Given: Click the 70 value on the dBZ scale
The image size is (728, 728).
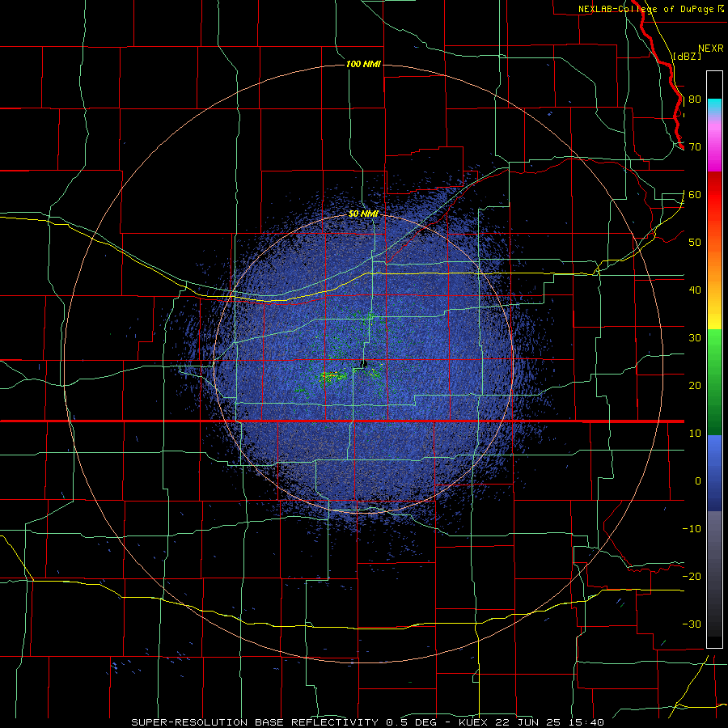Looking at the screenshot, I should coord(695,147).
